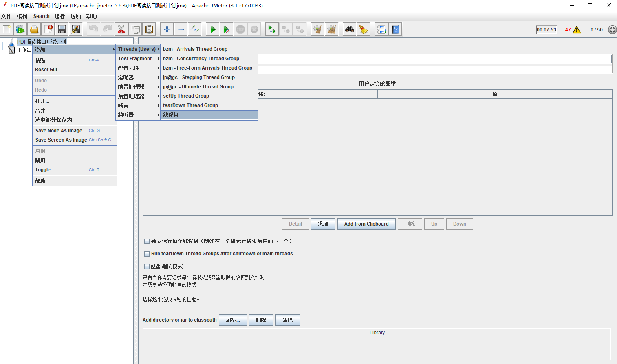Enable 独立运行每个线程组 checkbox
Image resolution: width=617 pixels, height=364 pixels.
147,241
